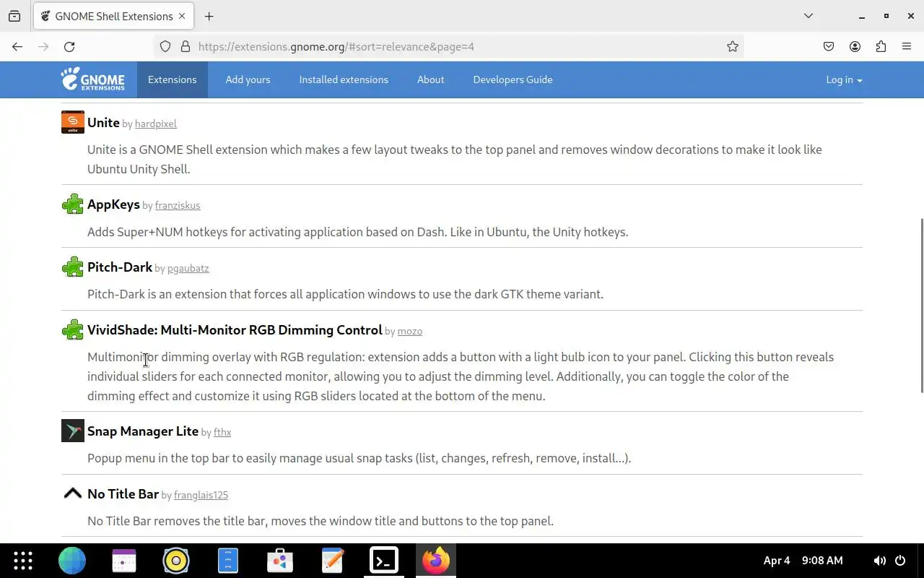924x578 pixels.
Task: Click the forward navigation arrow
Action: tap(43, 46)
